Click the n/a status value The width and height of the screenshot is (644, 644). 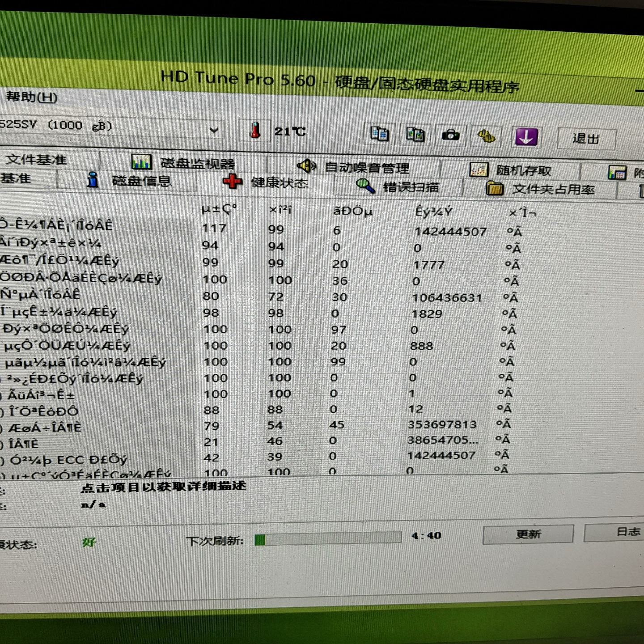(x=93, y=505)
